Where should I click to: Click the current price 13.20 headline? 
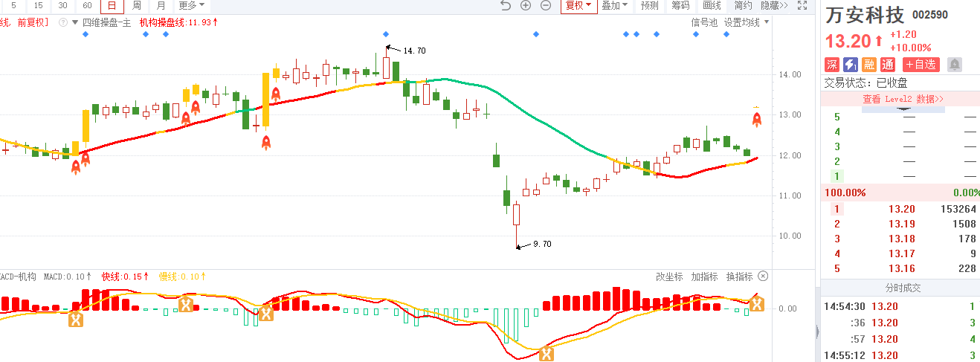pyautogui.click(x=848, y=41)
